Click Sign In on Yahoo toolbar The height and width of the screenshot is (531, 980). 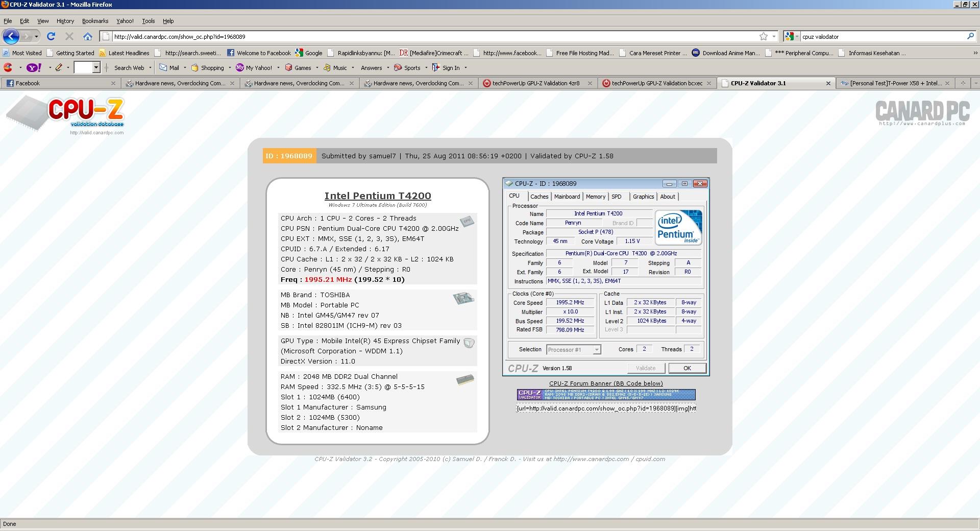446,67
